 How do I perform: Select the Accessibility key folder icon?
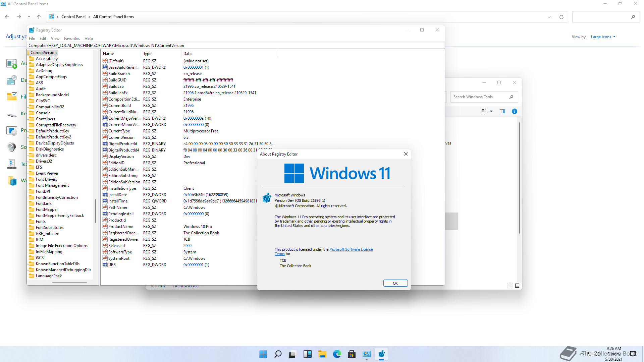point(32,59)
